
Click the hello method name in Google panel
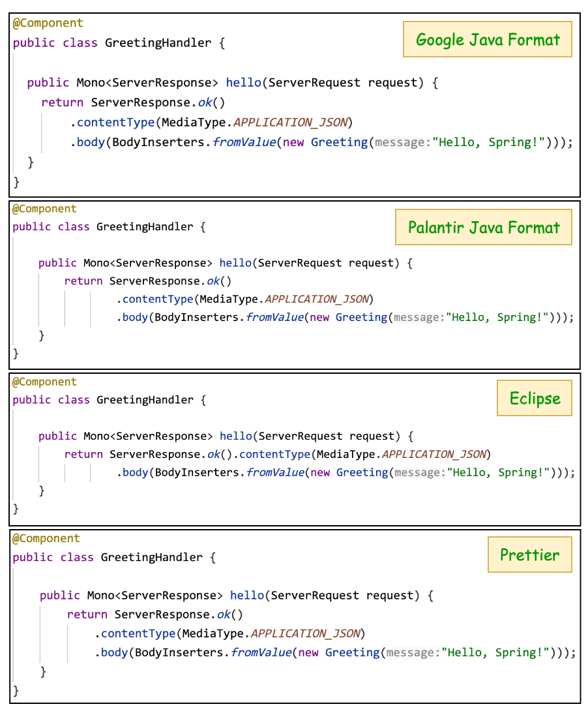(243, 83)
